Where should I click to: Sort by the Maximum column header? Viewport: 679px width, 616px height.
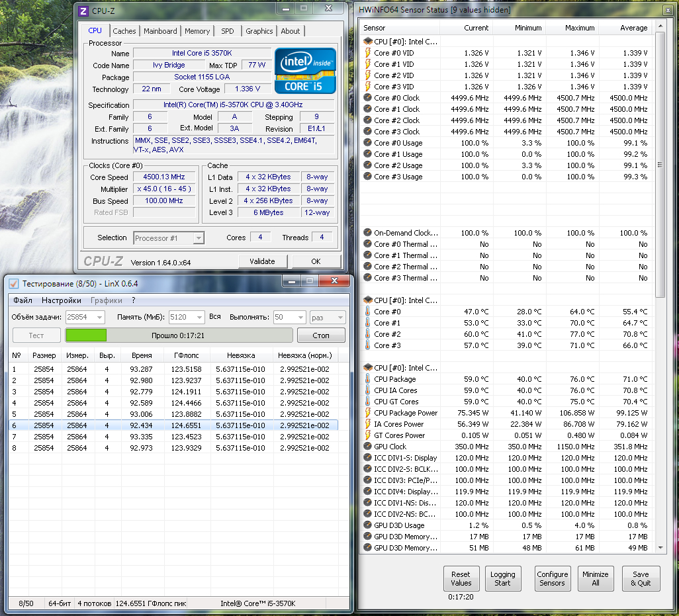pyautogui.click(x=572, y=28)
